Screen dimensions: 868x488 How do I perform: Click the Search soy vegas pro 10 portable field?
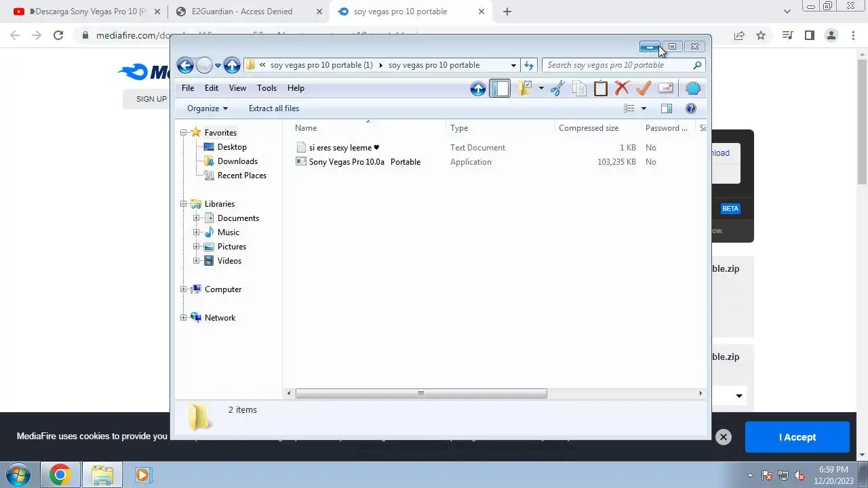(623, 65)
